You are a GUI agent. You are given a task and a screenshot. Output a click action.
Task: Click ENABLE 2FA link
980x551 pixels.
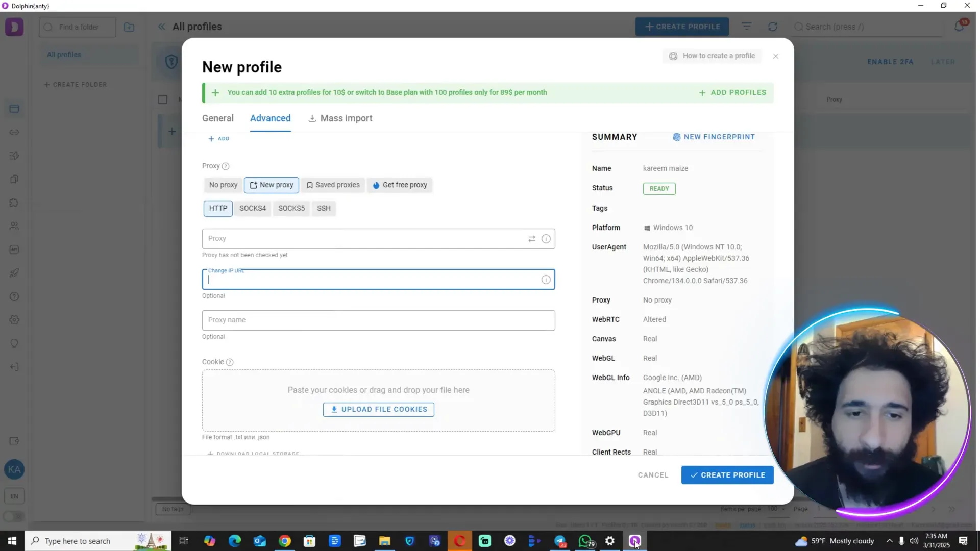pos(890,62)
